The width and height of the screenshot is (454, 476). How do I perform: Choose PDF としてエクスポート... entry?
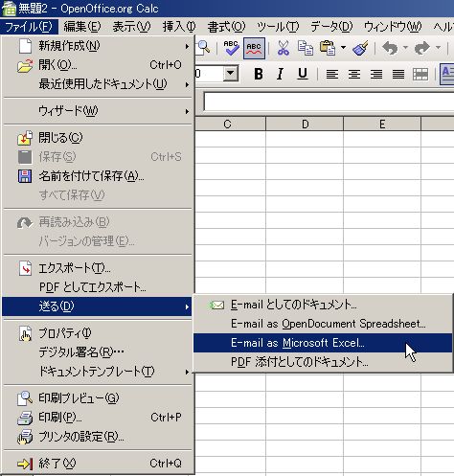(97, 287)
